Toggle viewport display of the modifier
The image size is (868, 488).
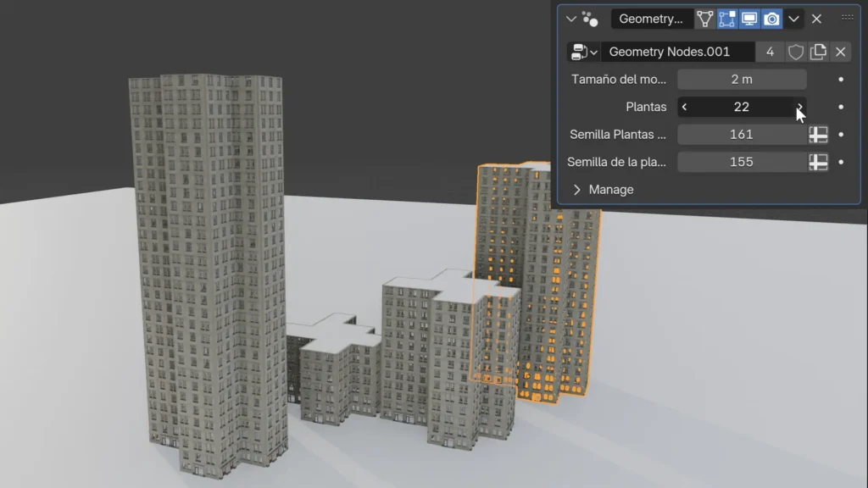[749, 19]
